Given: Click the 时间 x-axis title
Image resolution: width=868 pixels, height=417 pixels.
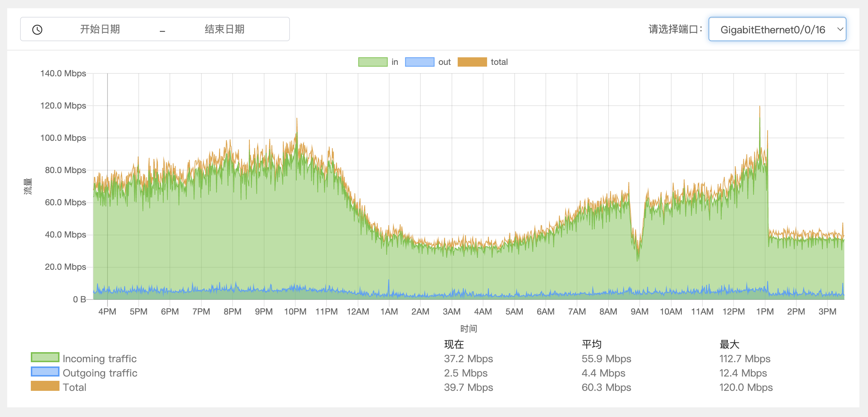Looking at the screenshot, I should [x=468, y=329].
